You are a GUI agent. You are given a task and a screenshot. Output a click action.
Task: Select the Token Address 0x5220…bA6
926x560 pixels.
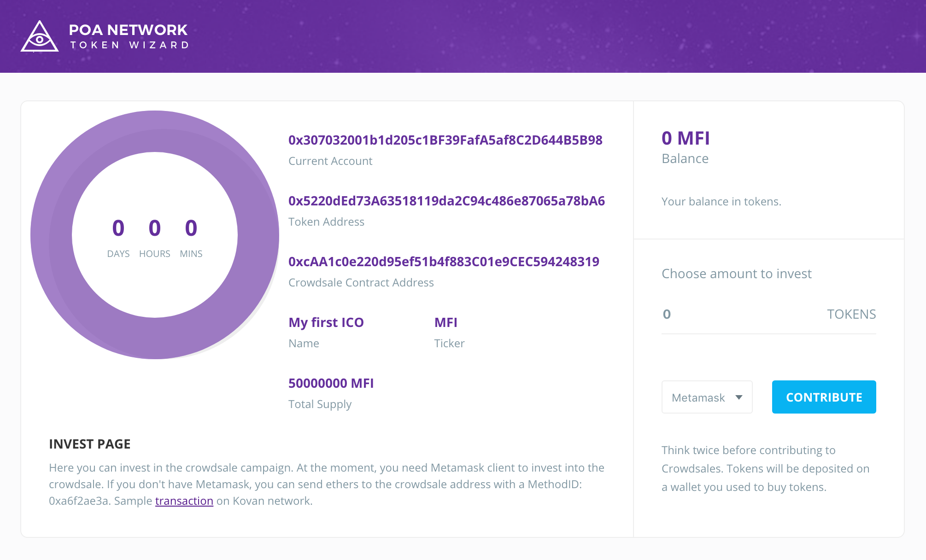[x=446, y=201]
